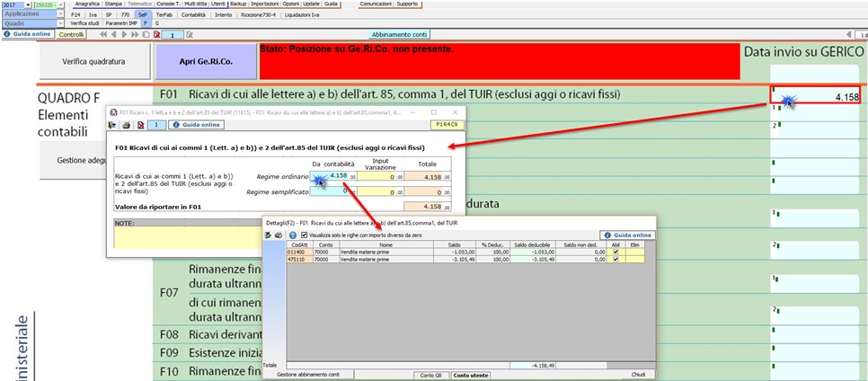Toggle 'Visualizza solo le righe con importo diverso da zero'
Screen dimensions: 868x381
[304, 235]
